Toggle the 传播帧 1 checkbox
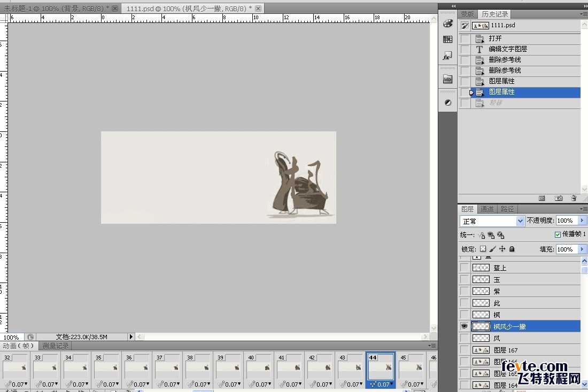Viewport: 588px width, 392px height. point(558,234)
